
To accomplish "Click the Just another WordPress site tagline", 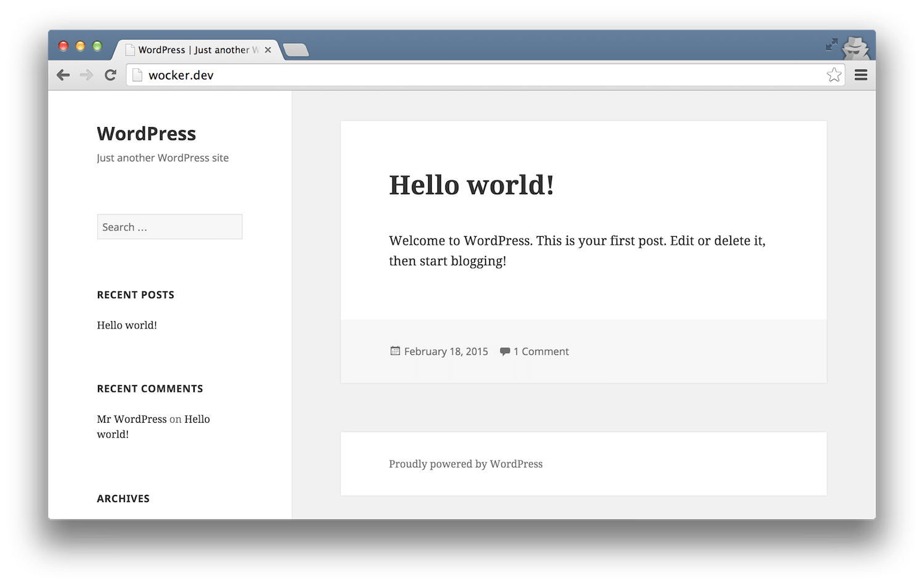I will (163, 158).
